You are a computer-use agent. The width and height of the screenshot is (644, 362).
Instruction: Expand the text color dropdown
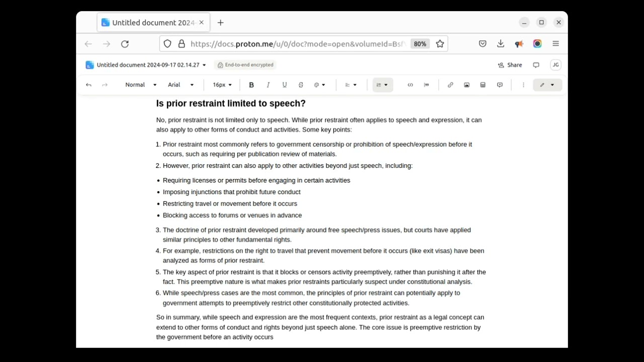click(319, 85)
